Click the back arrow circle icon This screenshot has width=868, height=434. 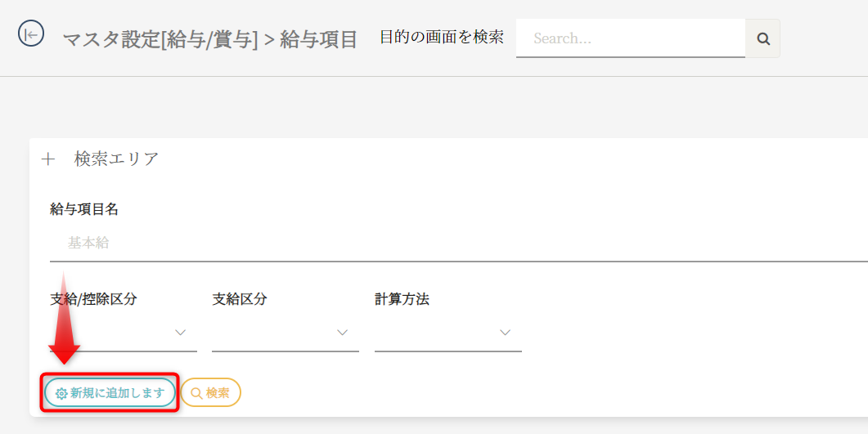pyautogui.click(x=30, y=34)
